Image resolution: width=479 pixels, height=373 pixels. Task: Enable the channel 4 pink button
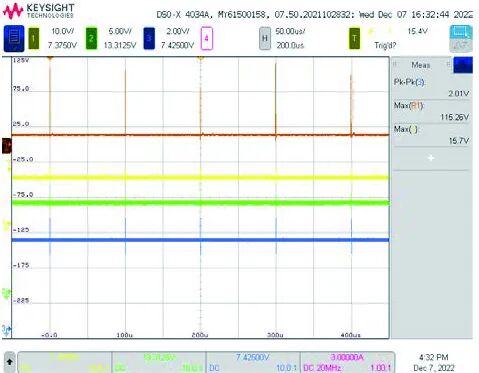point(206,39)
